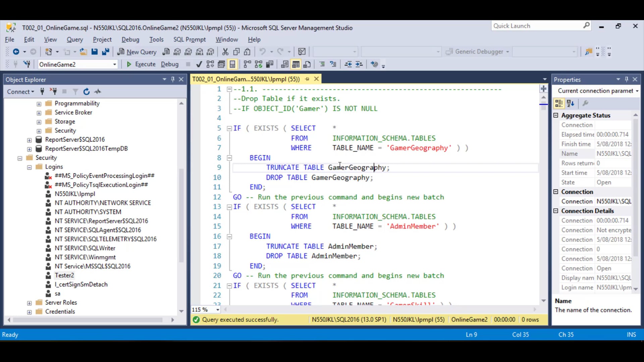Click Alphabetical sort icon in Properties
Image resolution: width=644 pixels, height=362 pixels.
571,104
